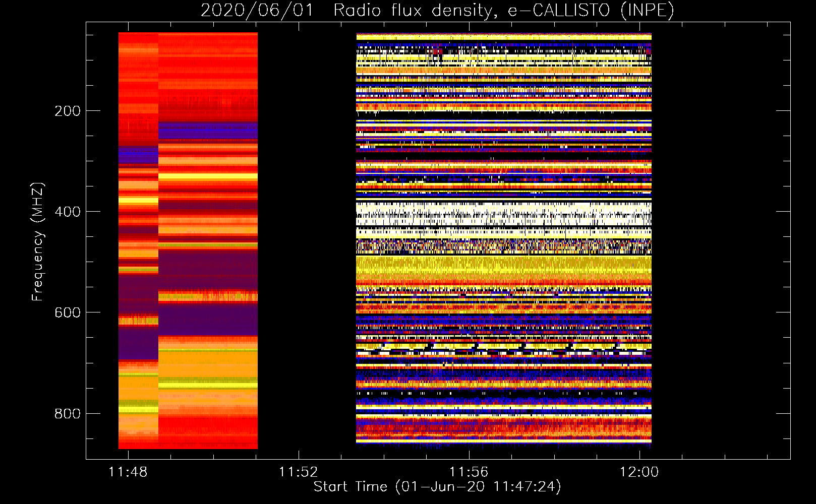Click the 11:52 time tick label
The height and width of the screenshot is (504, 816).
click(299, 472)
